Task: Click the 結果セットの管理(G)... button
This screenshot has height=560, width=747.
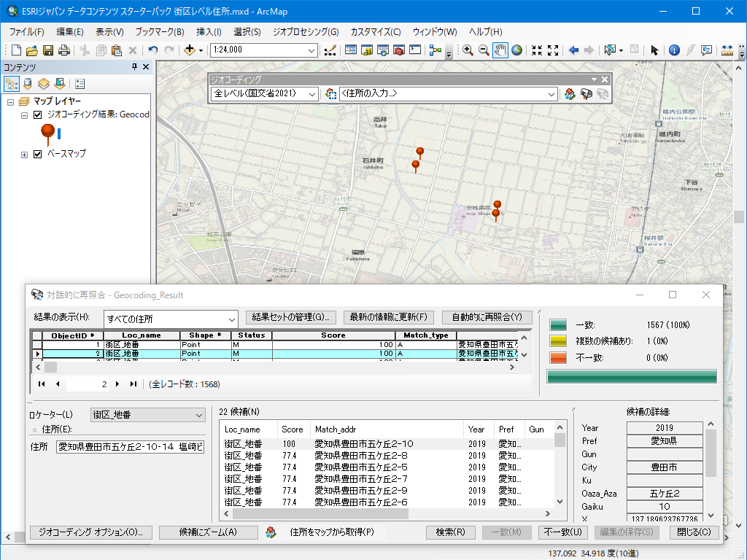Action: (x=290, y=317)
